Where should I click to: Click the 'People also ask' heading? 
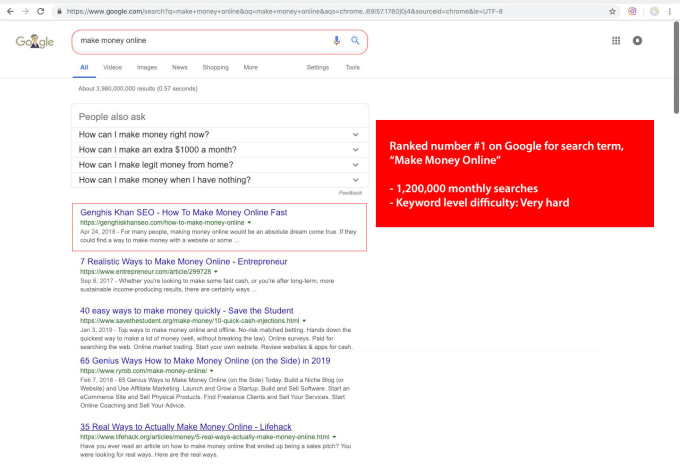pyautogui.click(x=112, y=117)
